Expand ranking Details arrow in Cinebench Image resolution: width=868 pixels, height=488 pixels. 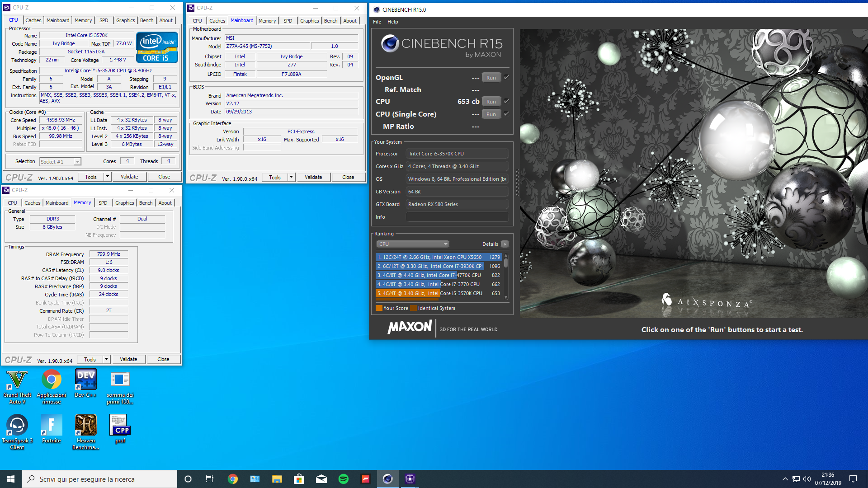(x=505, y=244)
